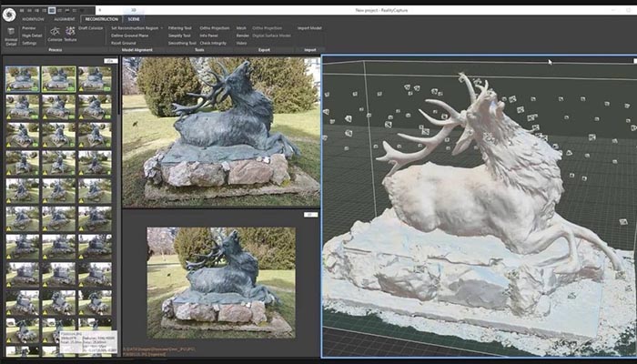Click Render in Export group
Screen dimensions: 637x364
(x=243, y=35)
